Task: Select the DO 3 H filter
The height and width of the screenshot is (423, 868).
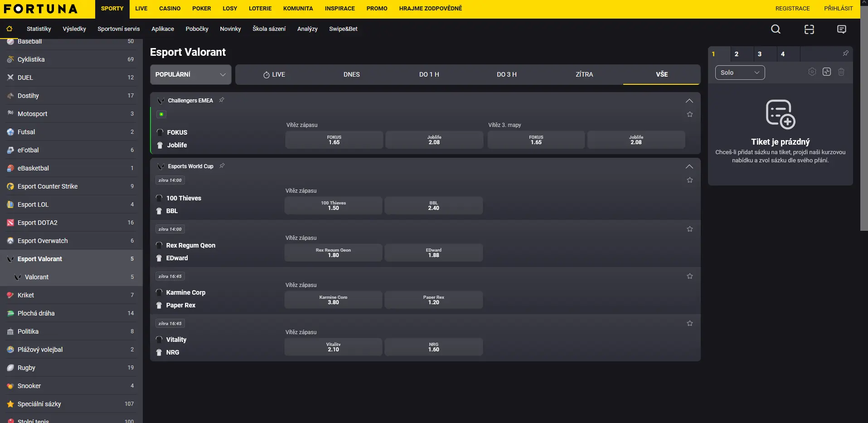Action: pos(507,74)
